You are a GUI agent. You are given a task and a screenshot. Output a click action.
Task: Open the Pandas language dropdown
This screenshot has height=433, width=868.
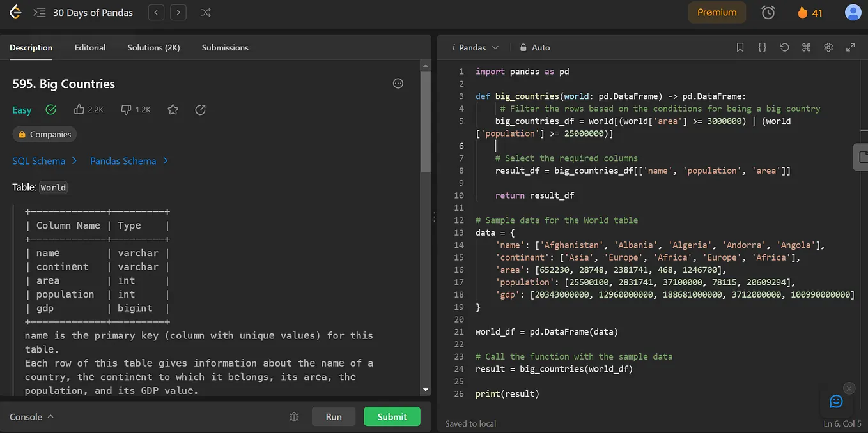click(475, 47)
